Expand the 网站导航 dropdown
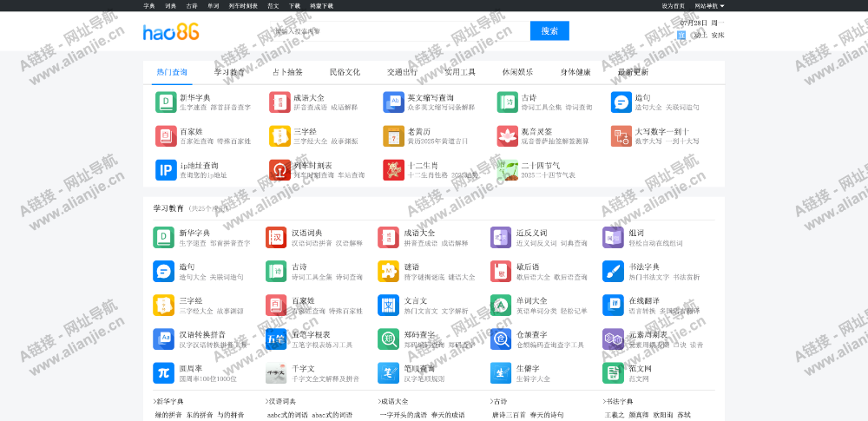This screenshot has height=421, width=868. point(709,6)
